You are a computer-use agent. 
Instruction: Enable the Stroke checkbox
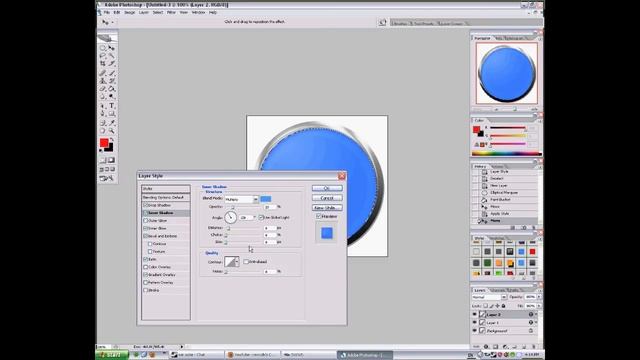146,290
